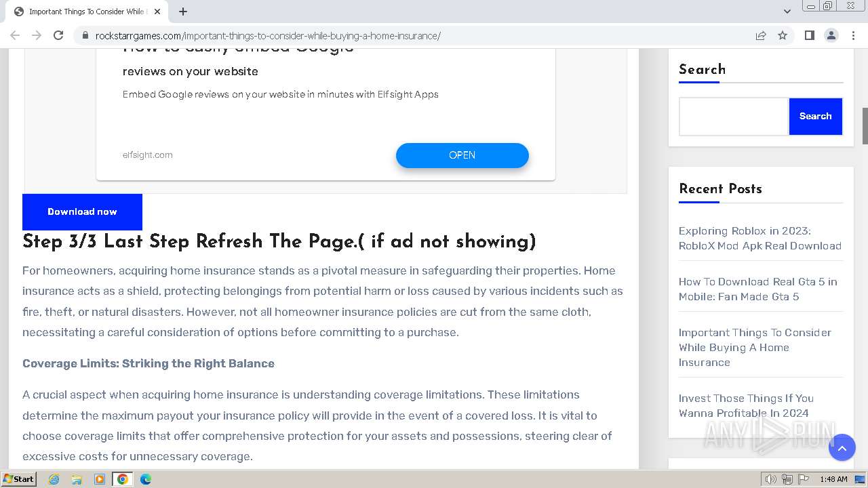Open Action Center flag icon
868x488 pixels.
pyautogui.click(x=804, y=479)
